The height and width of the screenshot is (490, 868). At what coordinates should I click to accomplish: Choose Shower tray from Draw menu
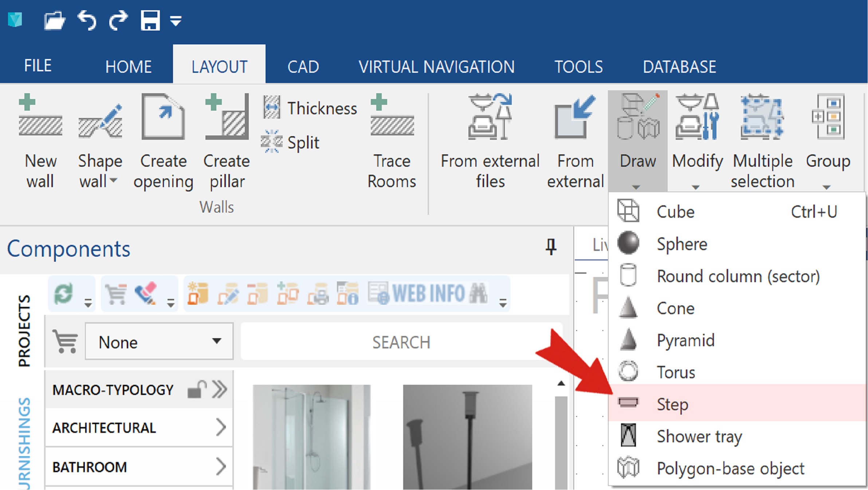coord(737,436)
